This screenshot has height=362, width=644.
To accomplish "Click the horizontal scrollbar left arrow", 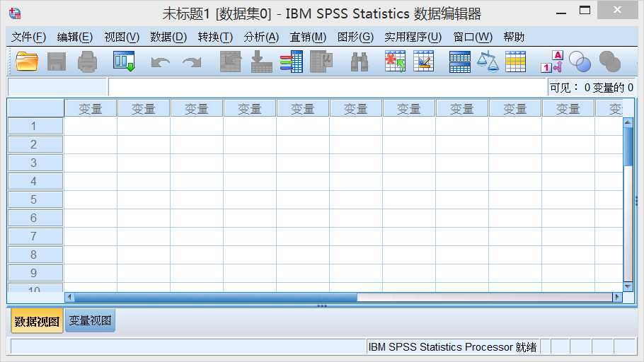I will [69, 297].
